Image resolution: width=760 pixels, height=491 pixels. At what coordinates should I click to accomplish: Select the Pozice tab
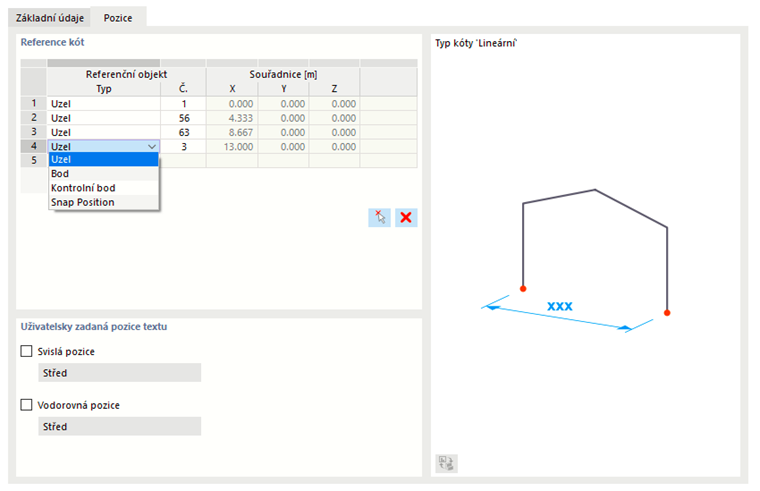click(x=118, y=17)
